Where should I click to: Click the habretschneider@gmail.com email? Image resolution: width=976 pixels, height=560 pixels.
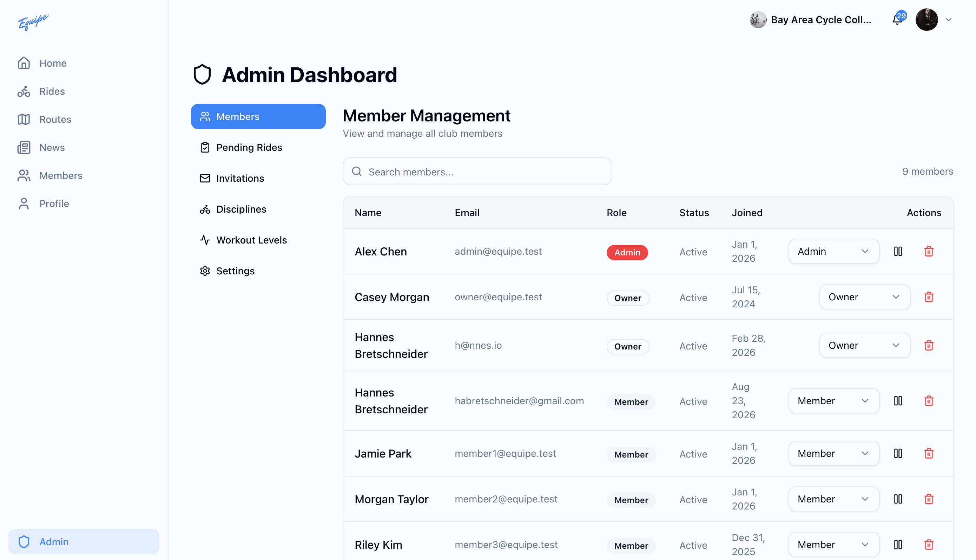(x=519, y=401)
